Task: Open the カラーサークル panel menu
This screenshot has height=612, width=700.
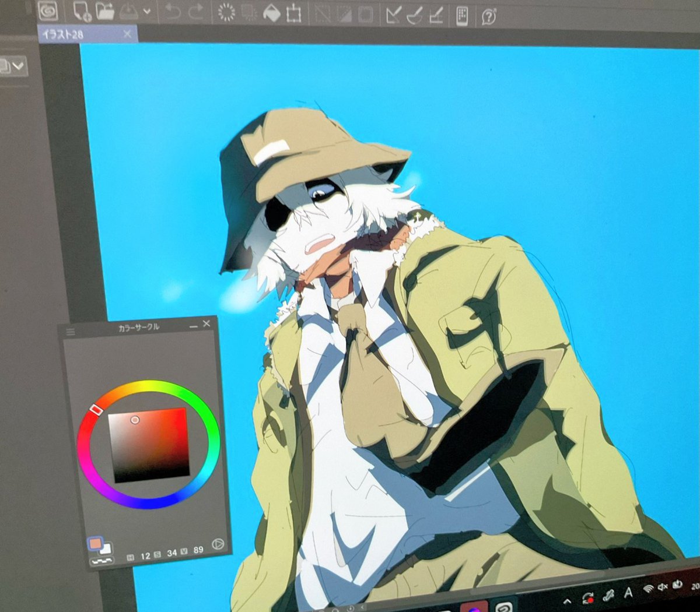Action: (x=71, y=332)
